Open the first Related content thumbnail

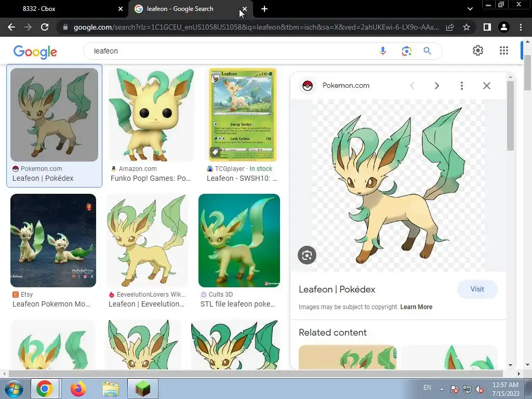[348, 357]
